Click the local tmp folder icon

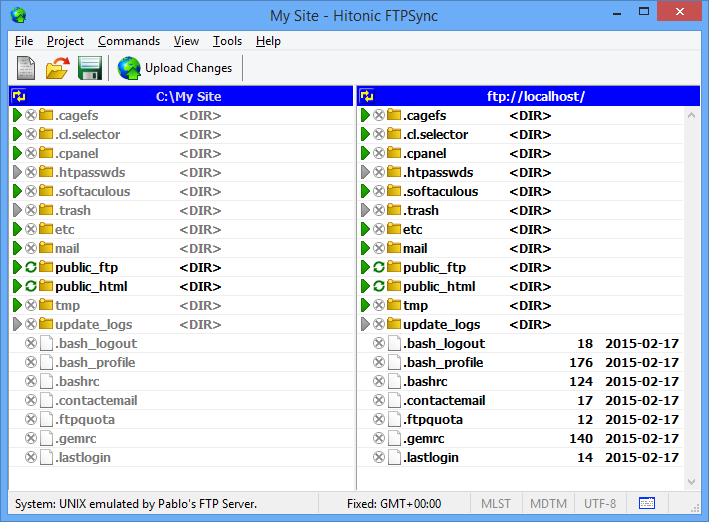click(x=46, y=305)
